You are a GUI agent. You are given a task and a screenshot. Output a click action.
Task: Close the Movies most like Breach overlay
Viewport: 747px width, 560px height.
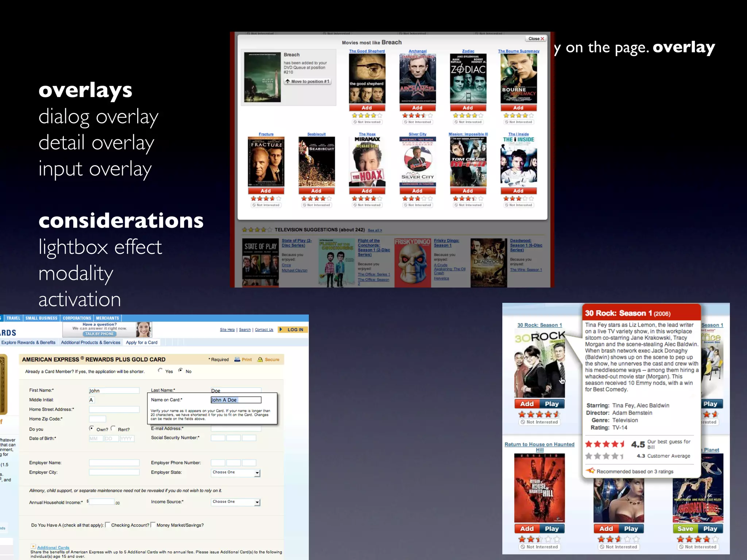pos(536,39)
